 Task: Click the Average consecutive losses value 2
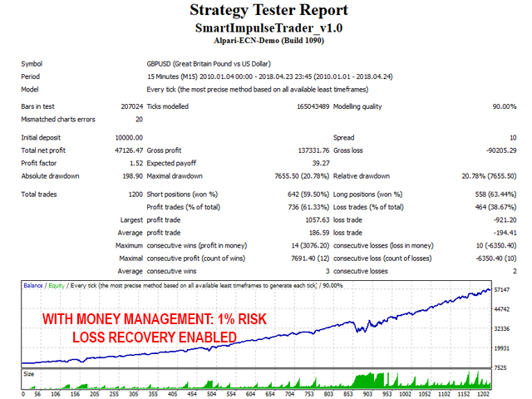point(515,271)
